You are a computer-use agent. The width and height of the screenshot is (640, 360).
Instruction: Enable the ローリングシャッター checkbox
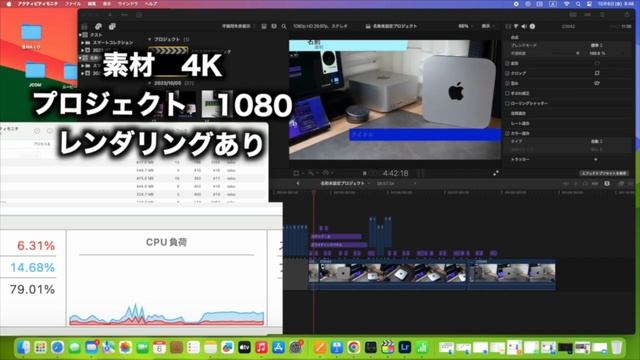coord(507,103)
